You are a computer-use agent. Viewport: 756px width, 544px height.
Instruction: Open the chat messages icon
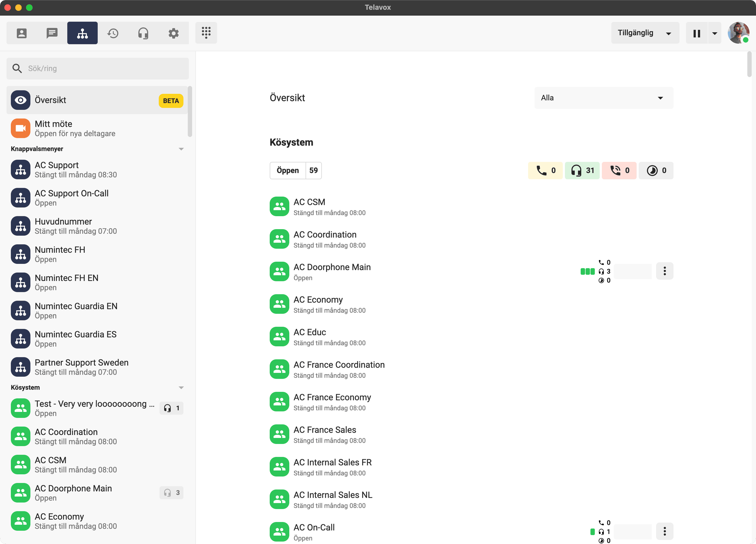pos(52,33)
